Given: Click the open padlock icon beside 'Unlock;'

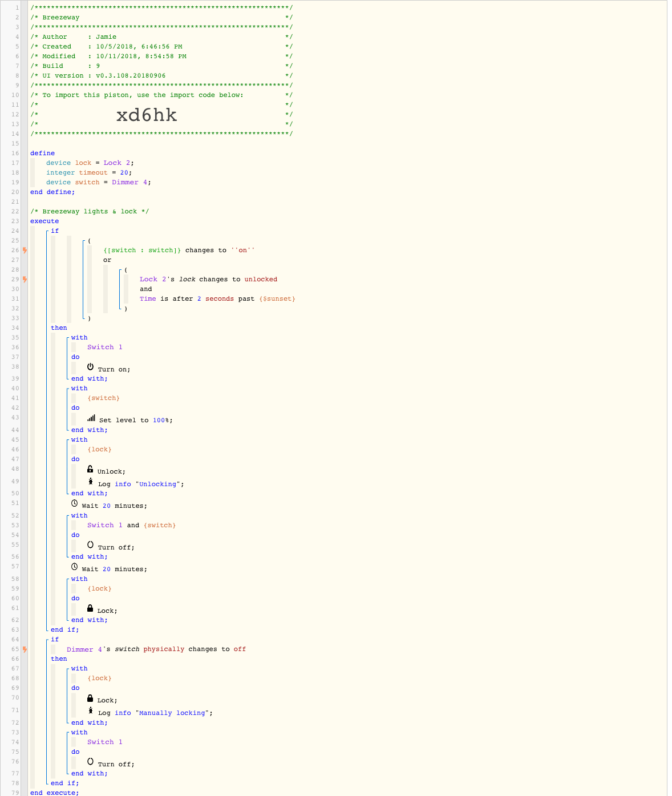Looking at the screenshot, I should point(90,469).
